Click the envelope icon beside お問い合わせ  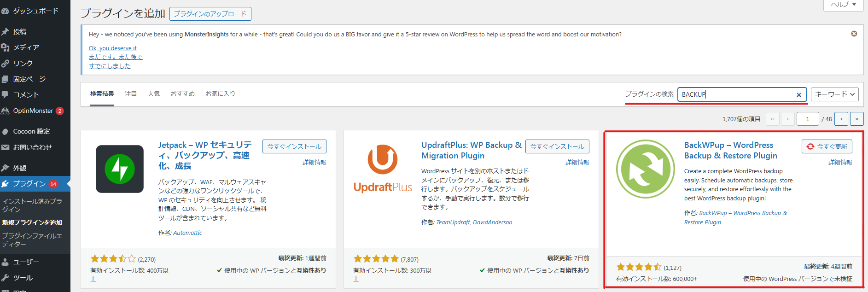point(5,147)
